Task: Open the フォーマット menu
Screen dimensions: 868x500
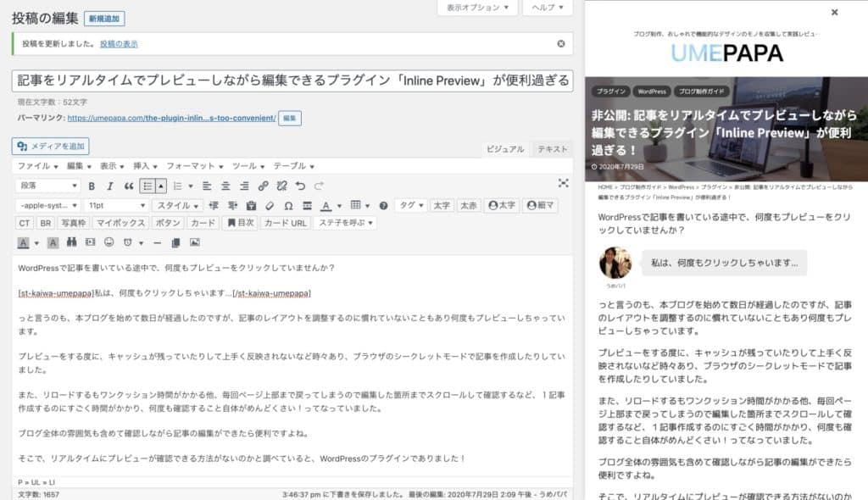Action: pos(192,167)
